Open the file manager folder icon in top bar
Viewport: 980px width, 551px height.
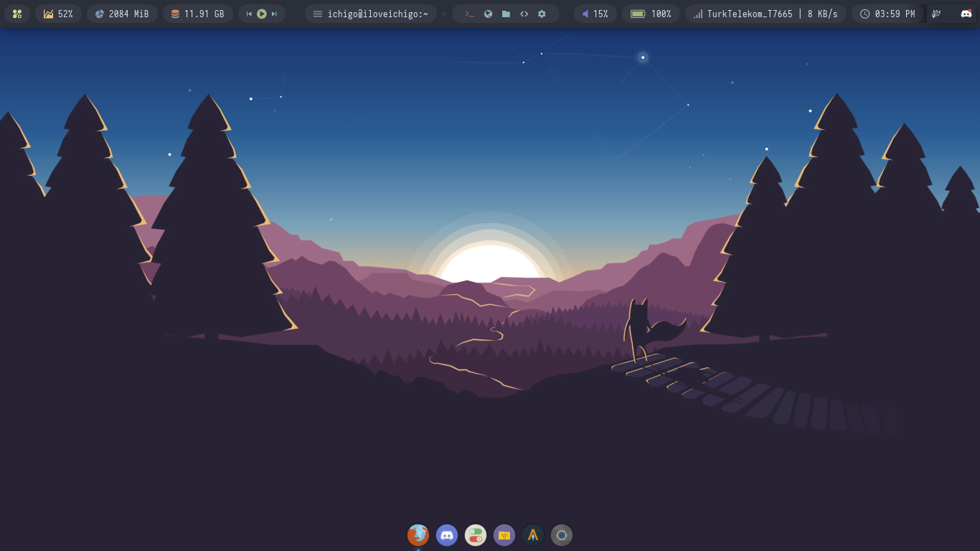[506, 14]
